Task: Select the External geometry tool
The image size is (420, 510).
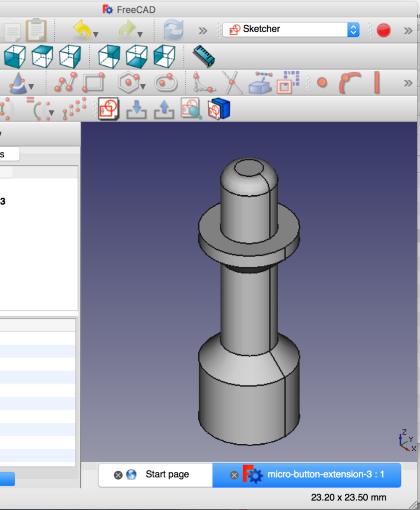Action: point(261,83)
